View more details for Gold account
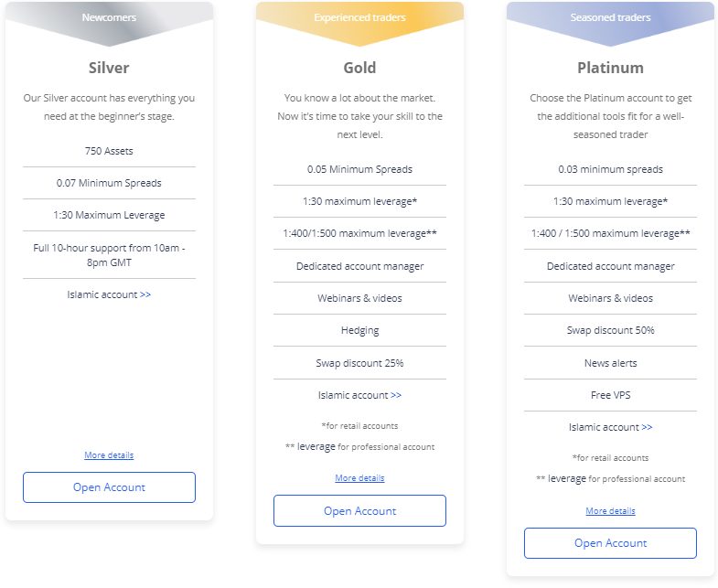The image size is (718, 588). tap(359, 478)
